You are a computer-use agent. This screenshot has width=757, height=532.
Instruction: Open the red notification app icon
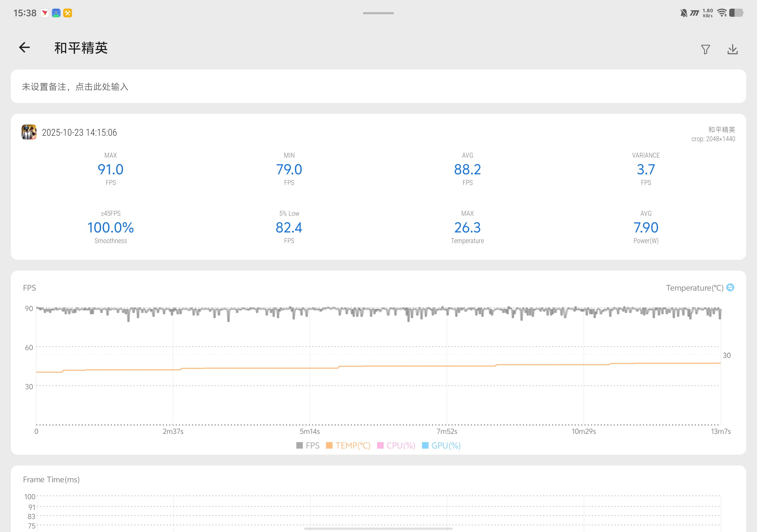(x=45, y=13)
